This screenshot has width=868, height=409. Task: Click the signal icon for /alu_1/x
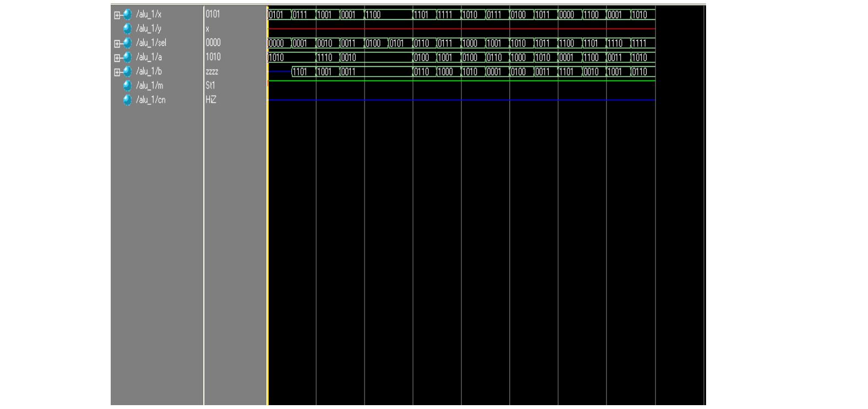point(128,14)
